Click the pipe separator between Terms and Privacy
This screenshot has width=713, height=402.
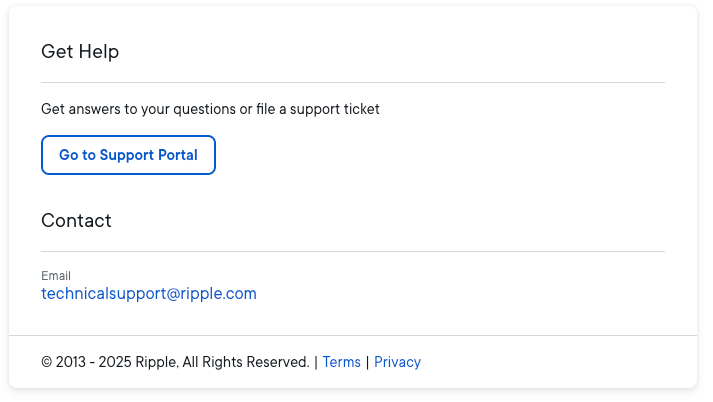tap(367, 362)
